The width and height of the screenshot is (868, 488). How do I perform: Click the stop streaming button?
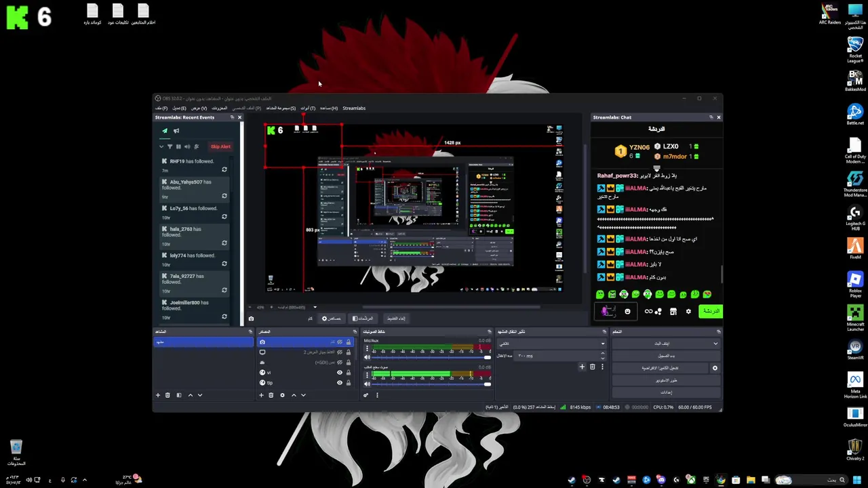tap(661, 344)
